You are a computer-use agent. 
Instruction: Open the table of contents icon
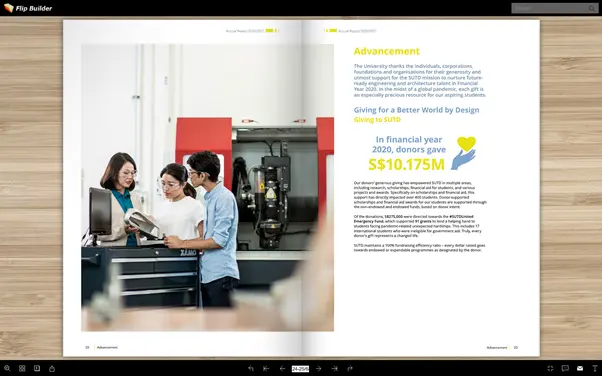pos(37,368)
